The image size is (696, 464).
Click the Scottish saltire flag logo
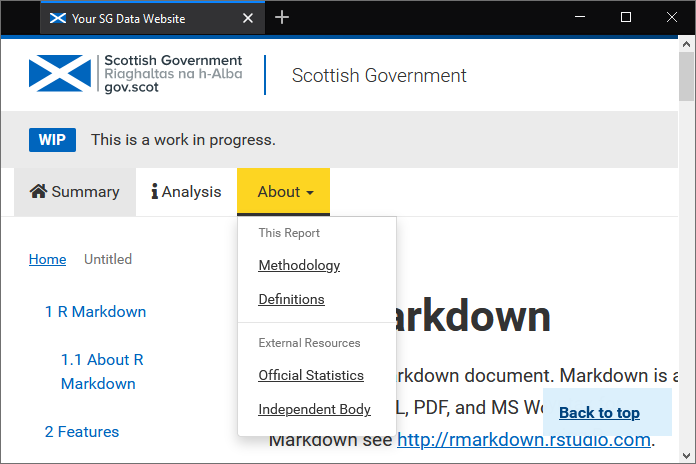coord(60,73)
